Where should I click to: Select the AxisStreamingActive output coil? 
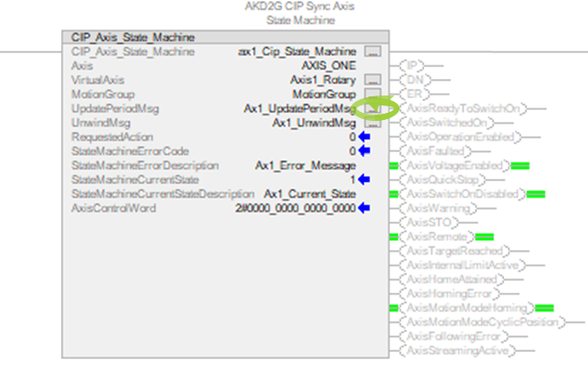coord(458,351)
